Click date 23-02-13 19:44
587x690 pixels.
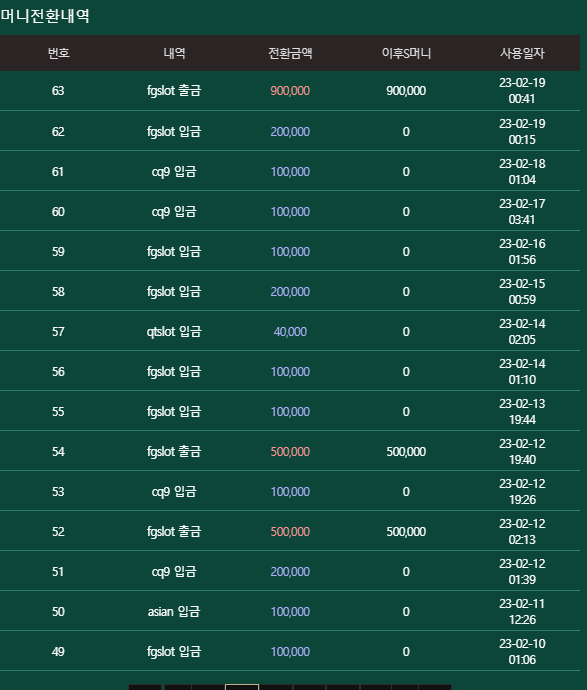(x=522, y=412)
